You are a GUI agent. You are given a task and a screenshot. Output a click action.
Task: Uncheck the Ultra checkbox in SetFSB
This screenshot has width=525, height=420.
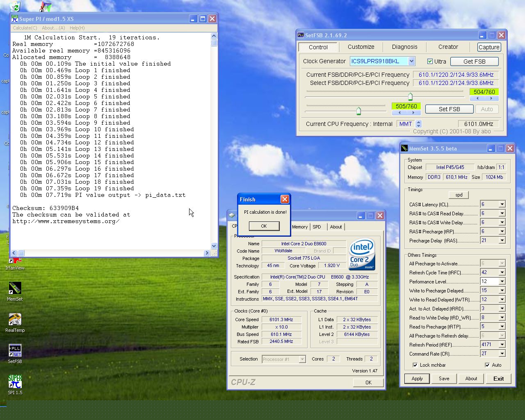[430, 62]
